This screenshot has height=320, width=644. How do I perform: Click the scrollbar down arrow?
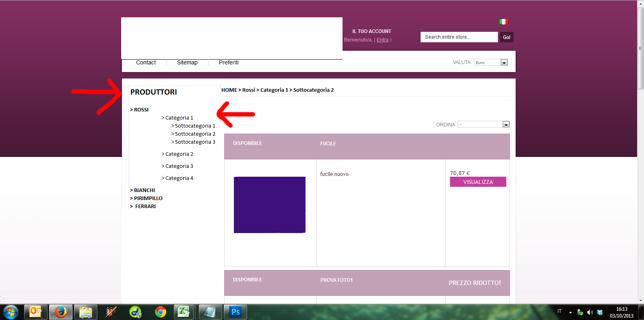pos(640,300)
